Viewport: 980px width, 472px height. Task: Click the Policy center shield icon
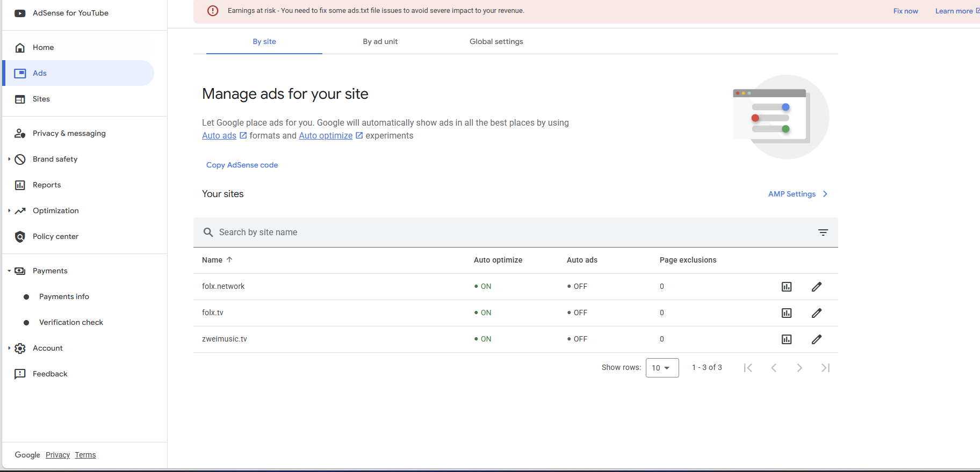(x=20, y=237)
